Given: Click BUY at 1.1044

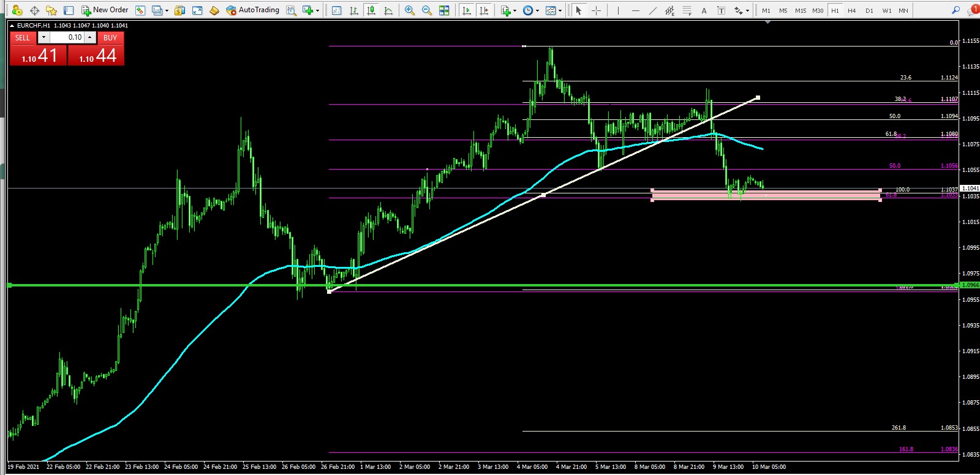Looking at the screenshot, I should 97,55.
